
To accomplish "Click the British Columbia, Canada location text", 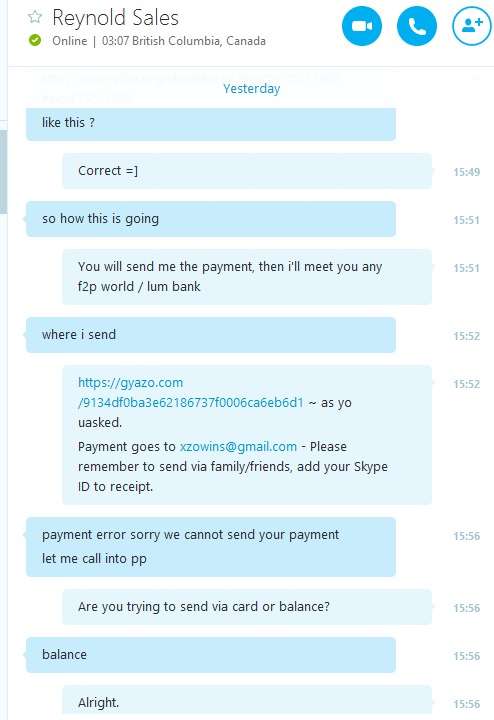I will [199, 41].
